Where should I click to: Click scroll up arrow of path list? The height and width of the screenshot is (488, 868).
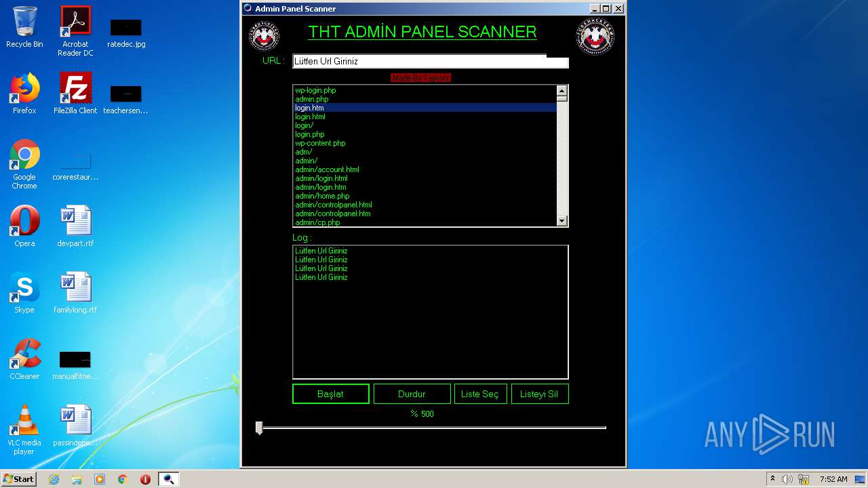coord(561,90)
